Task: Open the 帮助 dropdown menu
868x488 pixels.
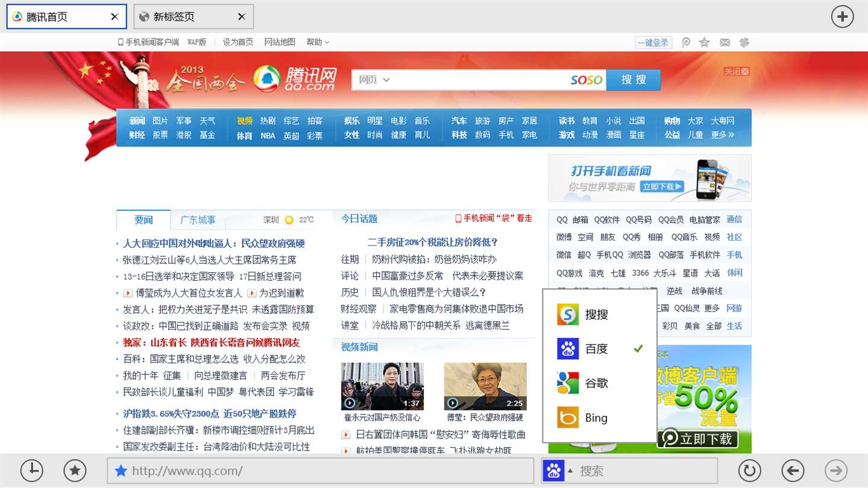Action: (x=318, y=42)
